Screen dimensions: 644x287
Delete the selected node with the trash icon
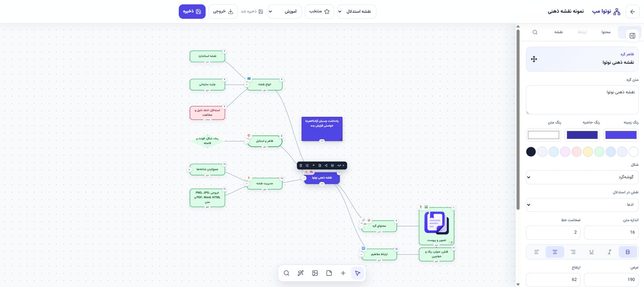301,165
